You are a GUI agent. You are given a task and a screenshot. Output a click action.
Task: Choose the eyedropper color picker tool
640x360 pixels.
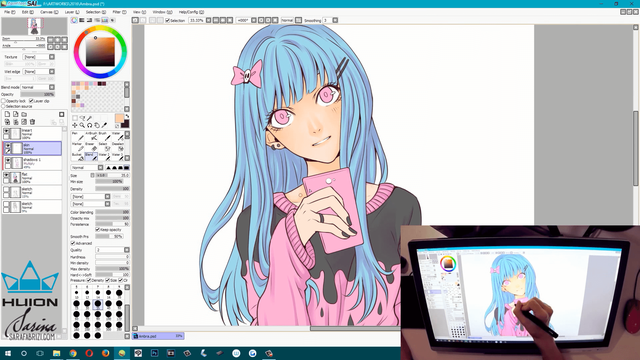(104, 125)
